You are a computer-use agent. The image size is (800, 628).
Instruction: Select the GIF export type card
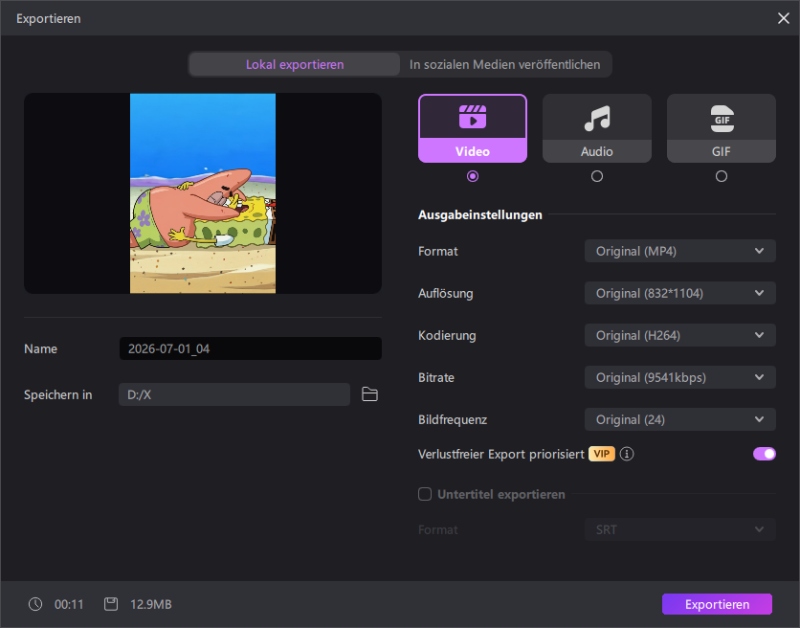pyautogui.click(x=721, y=129)
